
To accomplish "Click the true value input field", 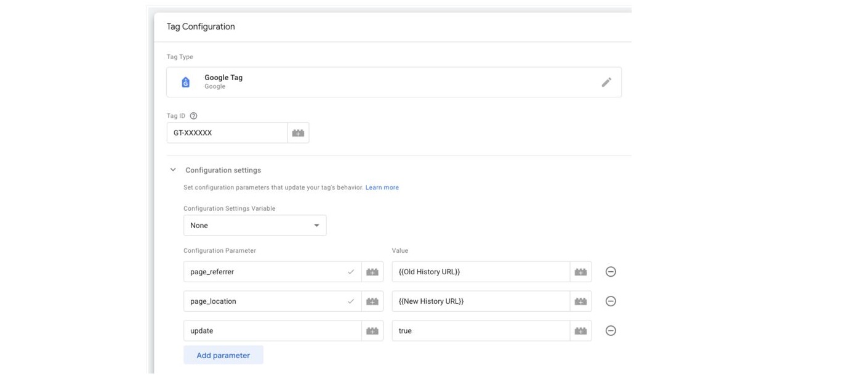I will point(480,330).
